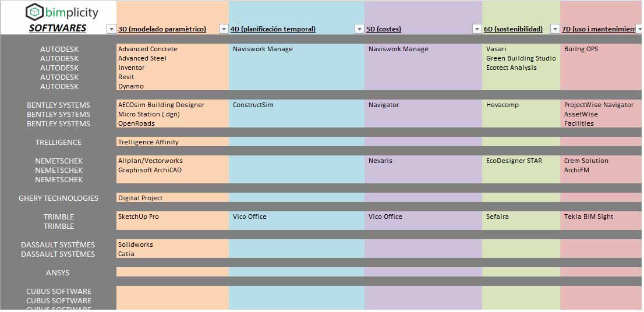Select the Facilities cell

tap(579, 123)
